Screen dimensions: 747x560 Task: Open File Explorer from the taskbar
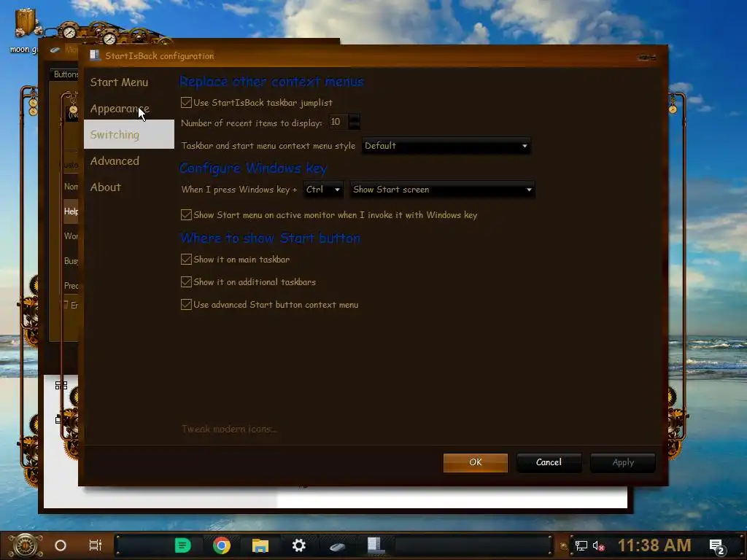260,545
